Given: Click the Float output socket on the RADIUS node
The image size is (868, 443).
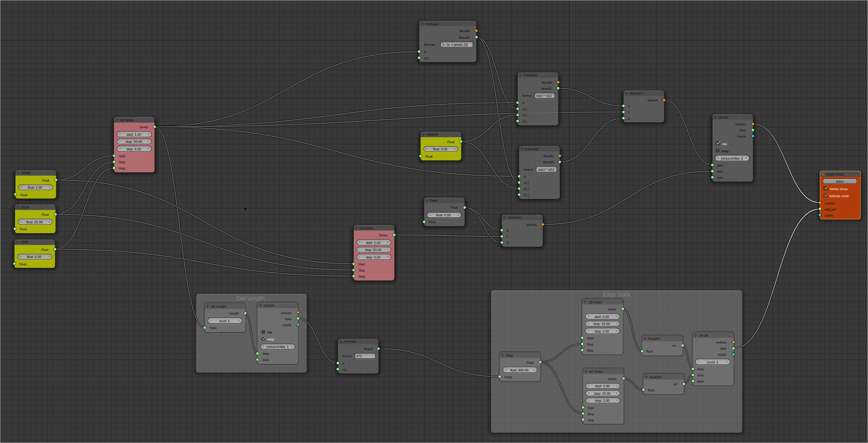Looking at the screenshot, I should 461,141.
